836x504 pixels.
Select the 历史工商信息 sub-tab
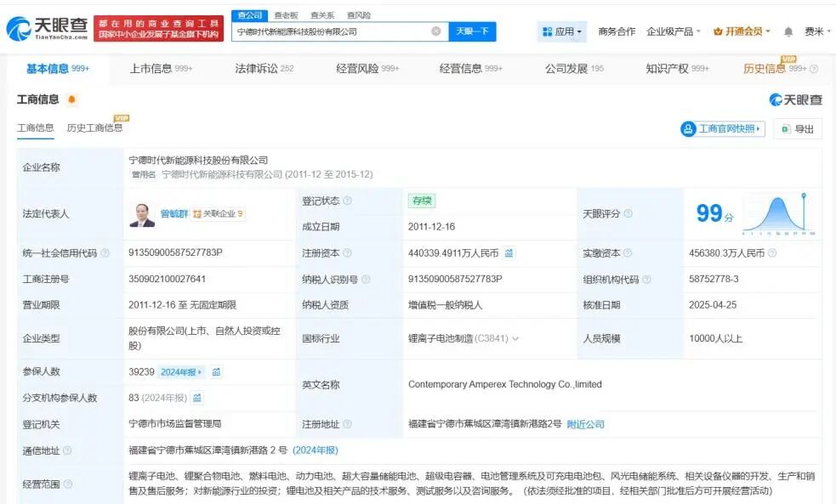(x=94, y=128)
